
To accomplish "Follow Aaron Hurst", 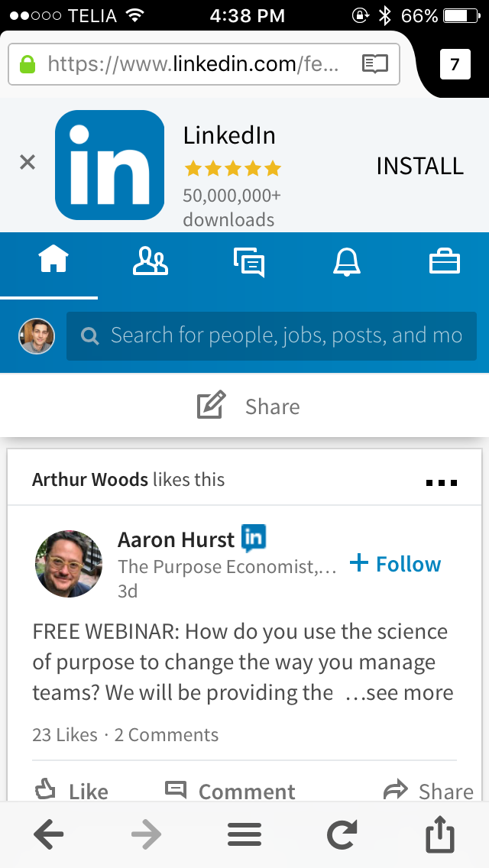I will [395, 563].
